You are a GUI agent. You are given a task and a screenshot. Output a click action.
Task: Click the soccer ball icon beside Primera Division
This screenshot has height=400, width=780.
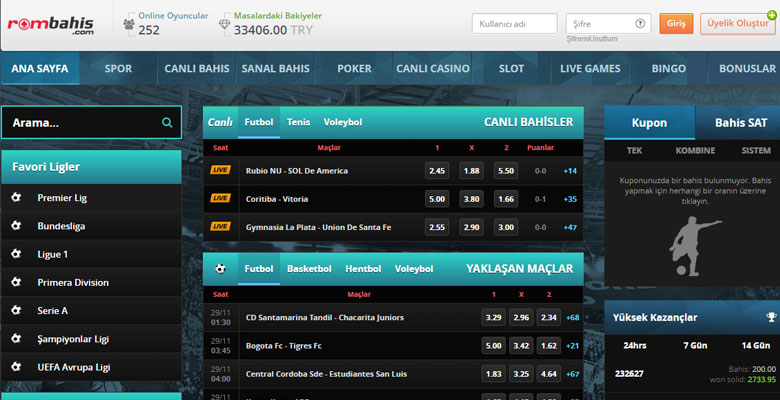[x=16, y=282]
